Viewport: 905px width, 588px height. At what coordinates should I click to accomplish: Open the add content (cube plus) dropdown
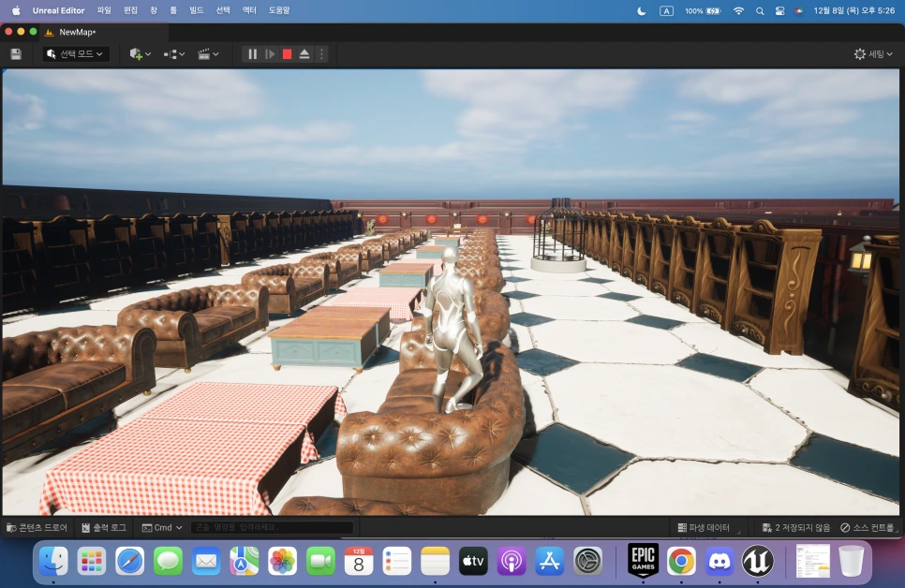140,53
